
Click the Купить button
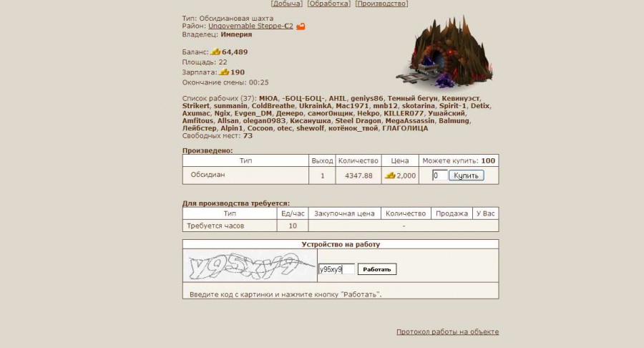click(x=466, y=175)
